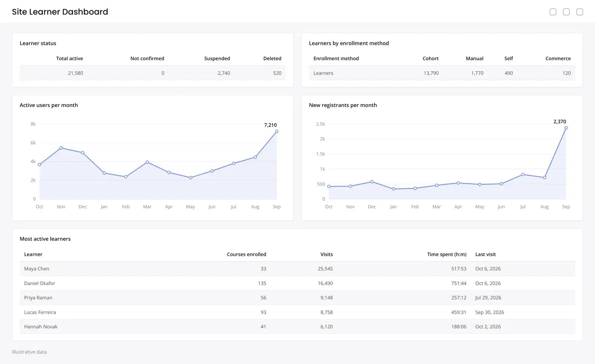Click the Self learners value 490

509,73
